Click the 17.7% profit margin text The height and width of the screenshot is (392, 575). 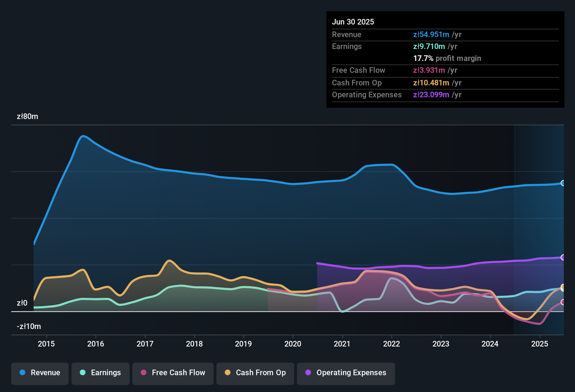click(x=447, y=58)
